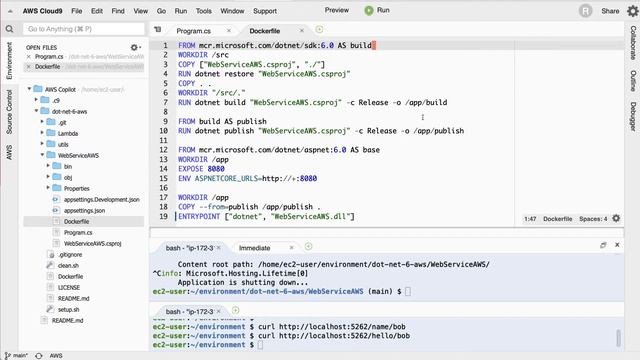Viewport: 640px width, 360px height.
Task: Expand the Lambda folder
Action: point(42,133)
